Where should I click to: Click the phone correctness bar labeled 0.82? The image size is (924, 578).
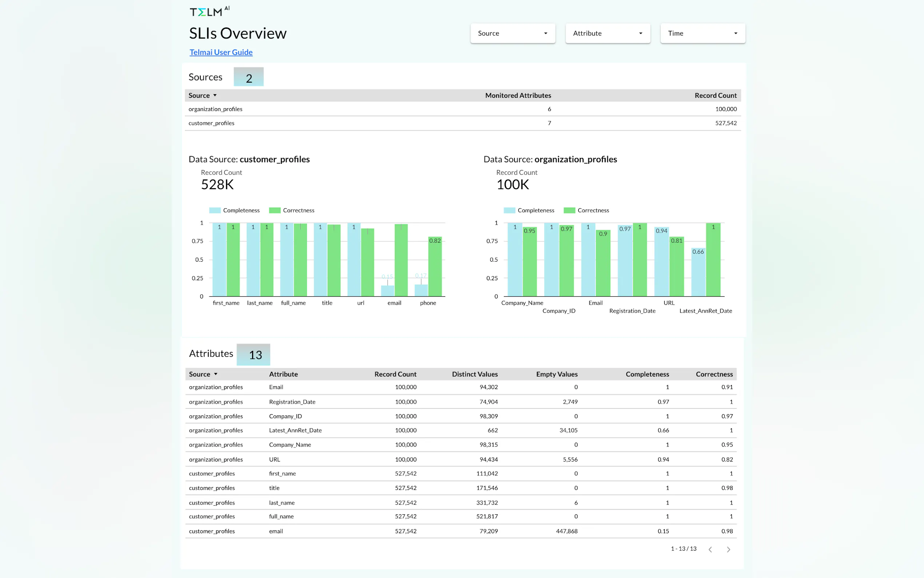(435, 268)
